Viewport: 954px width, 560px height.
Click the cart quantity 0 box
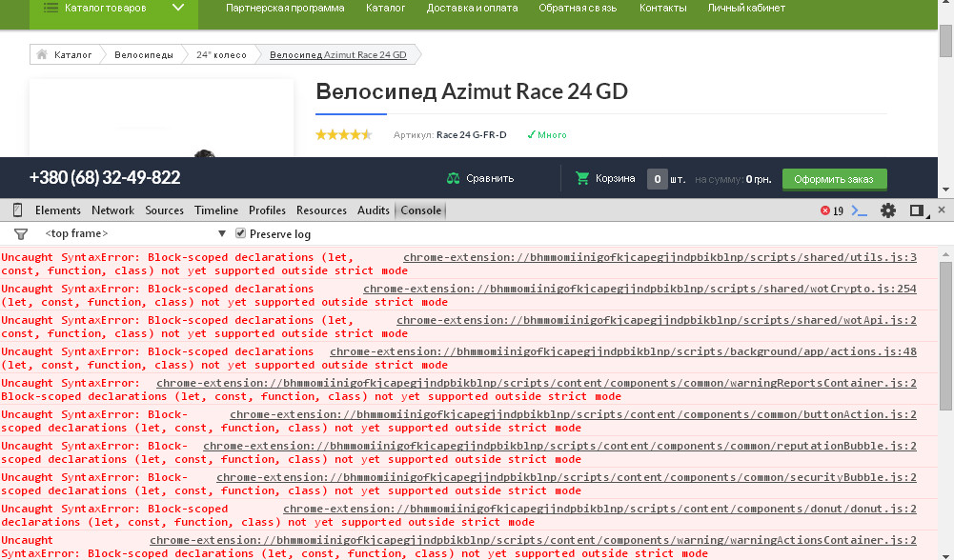point(657,179)
